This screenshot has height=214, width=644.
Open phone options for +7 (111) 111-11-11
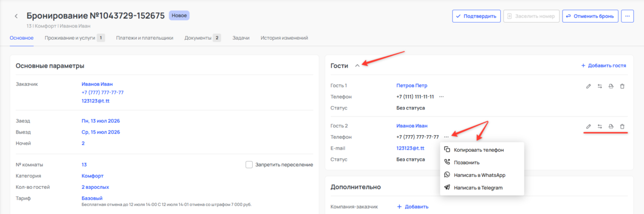(x=442, y=97)
